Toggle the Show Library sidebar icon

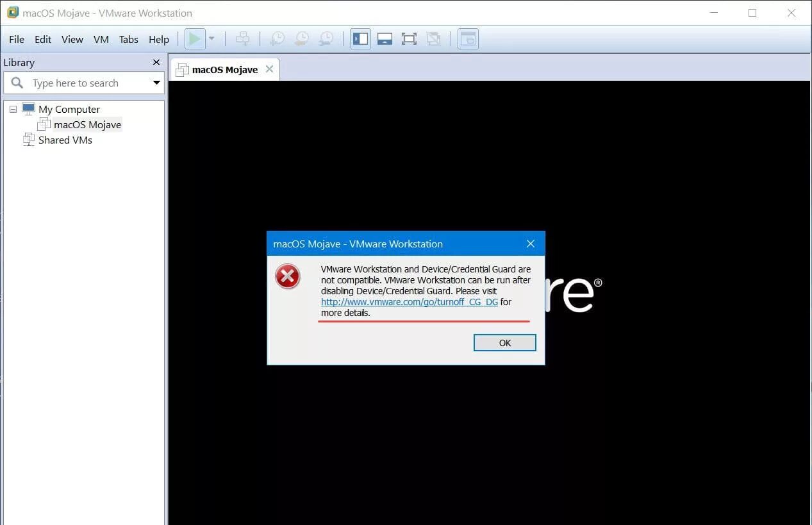click(360, 39)
